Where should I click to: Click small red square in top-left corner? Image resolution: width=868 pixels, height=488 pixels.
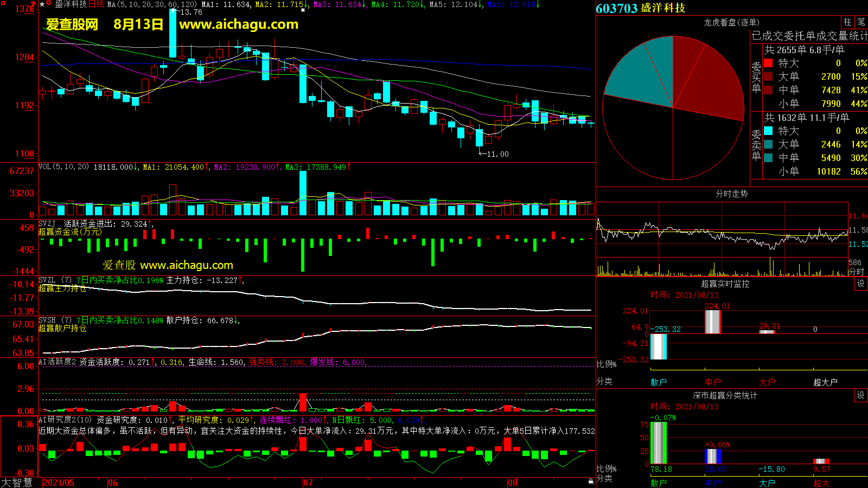pyautogui.click(x=3, y=3)
